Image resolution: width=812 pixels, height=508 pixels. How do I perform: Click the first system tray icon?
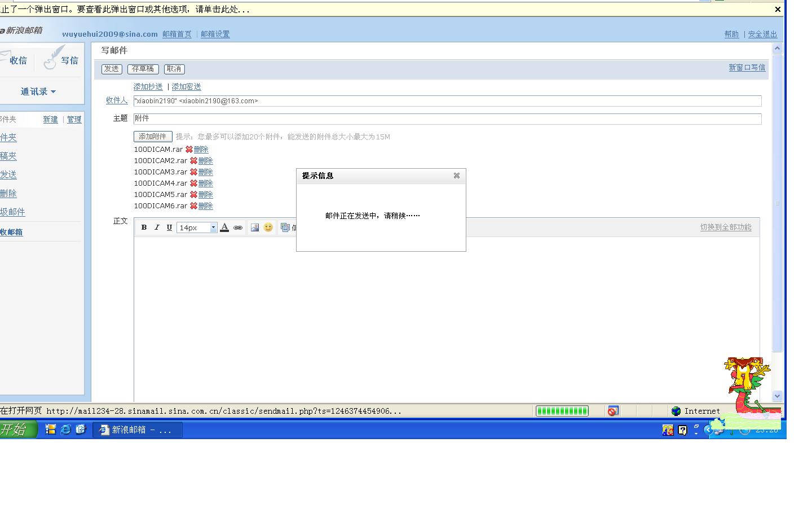[668, 430]
